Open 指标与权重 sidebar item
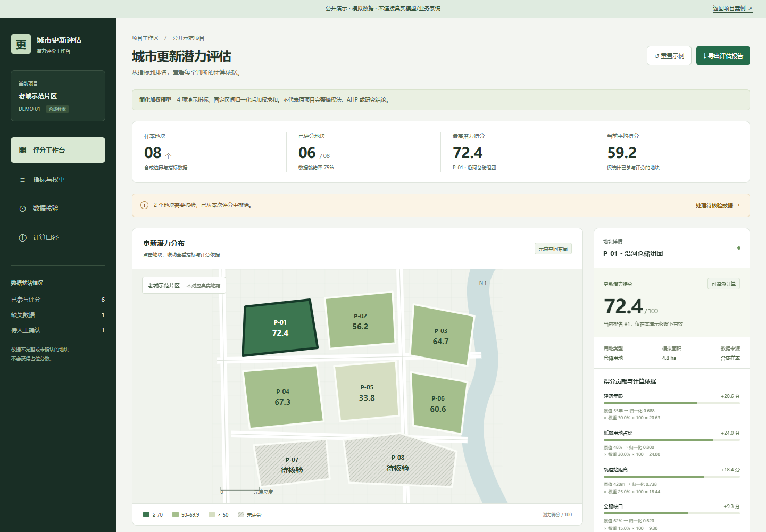 pyautogui.click(x=58, y=179)
